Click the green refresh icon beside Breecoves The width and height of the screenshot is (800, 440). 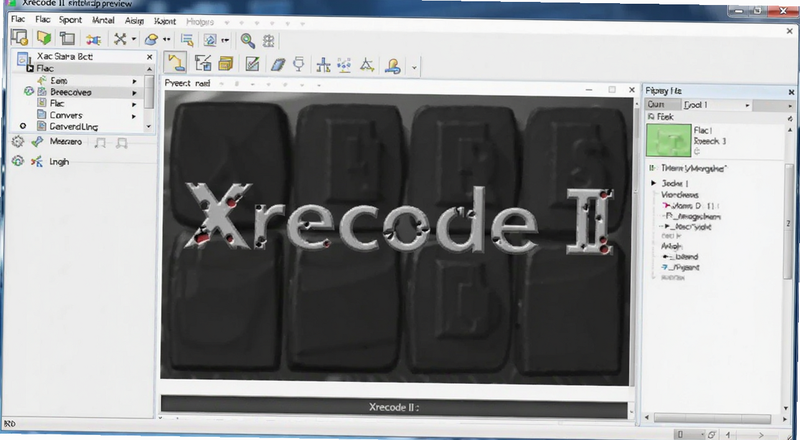point(29,91)
